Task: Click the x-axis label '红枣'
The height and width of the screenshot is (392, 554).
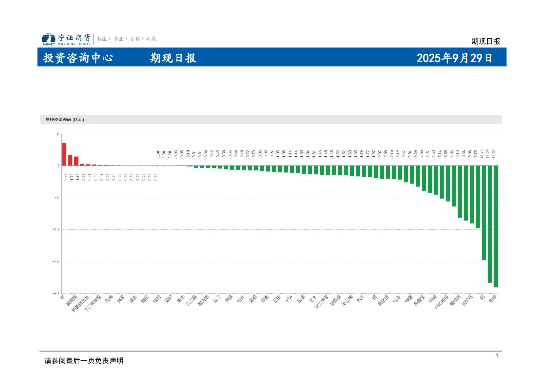Action: [396, 299]
